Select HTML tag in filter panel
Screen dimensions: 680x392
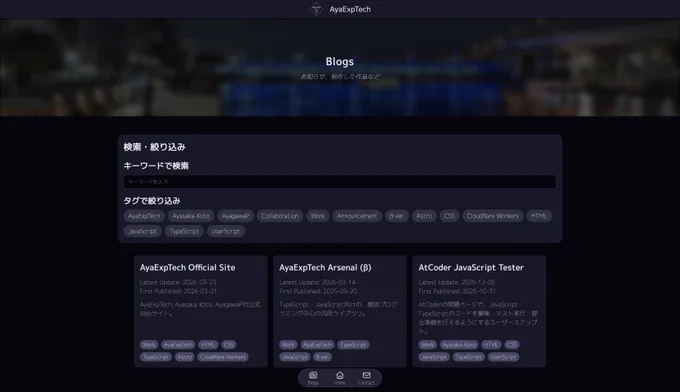click(x=539, y=216)
